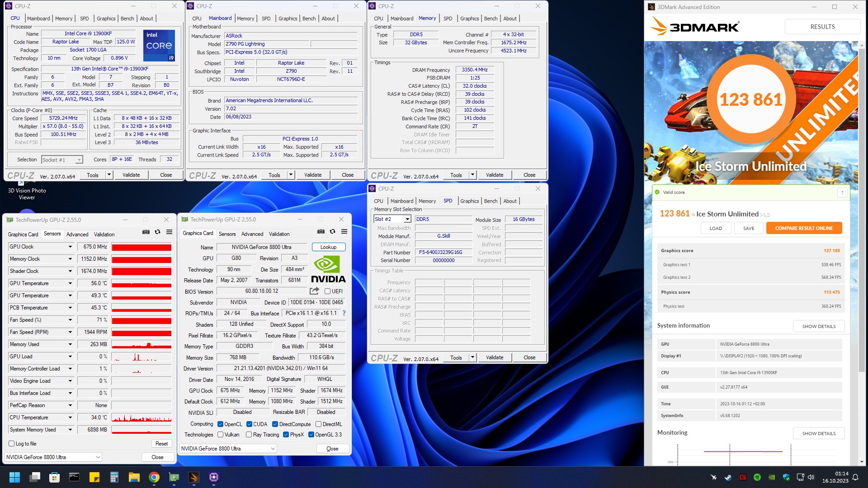Open the GPU selector dropdown in the GPU-Z Sensors window
Screen dimensions: 868x488
click(x=53, y=457)
